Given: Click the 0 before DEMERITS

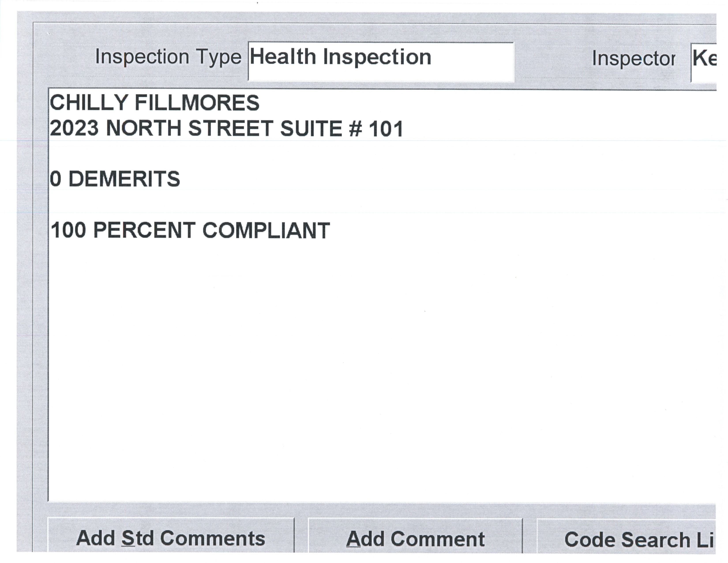Looking at the screenshot, I should (x=56, y=179).
